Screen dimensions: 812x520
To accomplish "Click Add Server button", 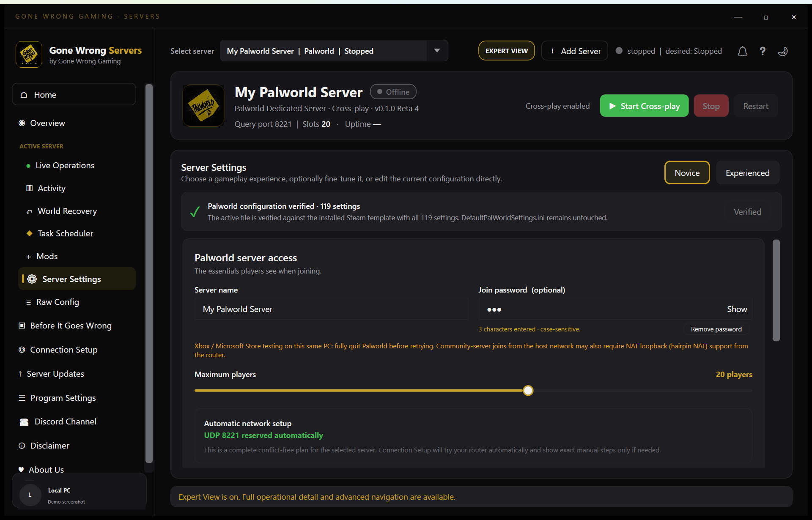I will click(x=575, y=51).
